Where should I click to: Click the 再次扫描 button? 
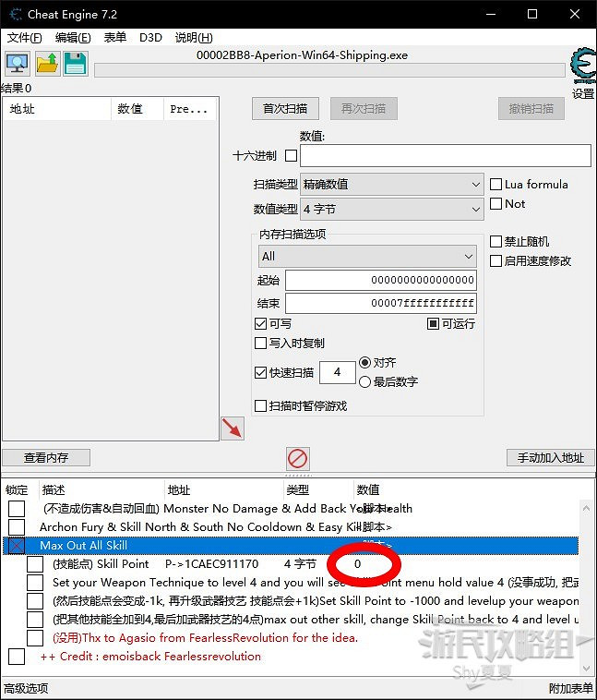[364, 108]
